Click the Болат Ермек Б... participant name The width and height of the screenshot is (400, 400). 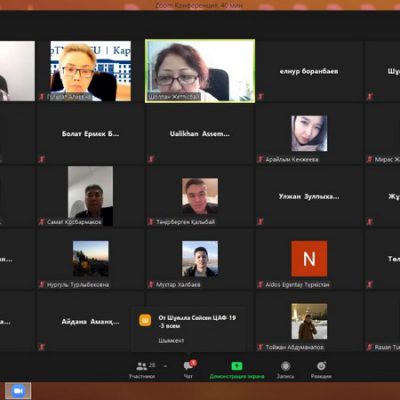point(90,134)
